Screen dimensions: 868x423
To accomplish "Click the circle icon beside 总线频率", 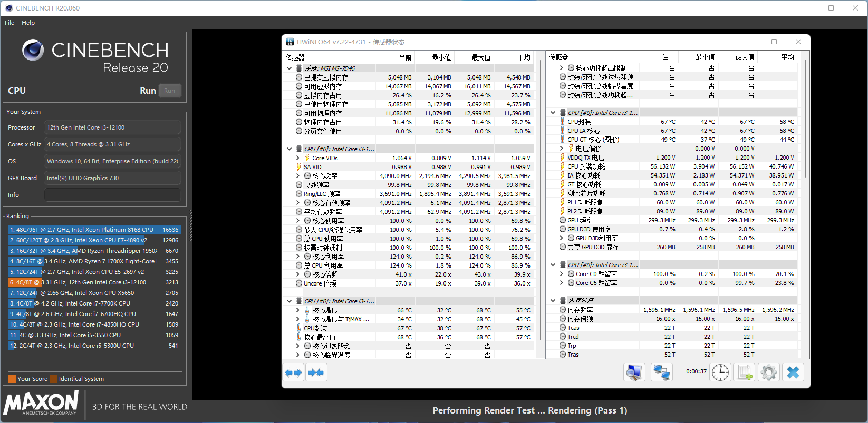I will pos(299,185).
